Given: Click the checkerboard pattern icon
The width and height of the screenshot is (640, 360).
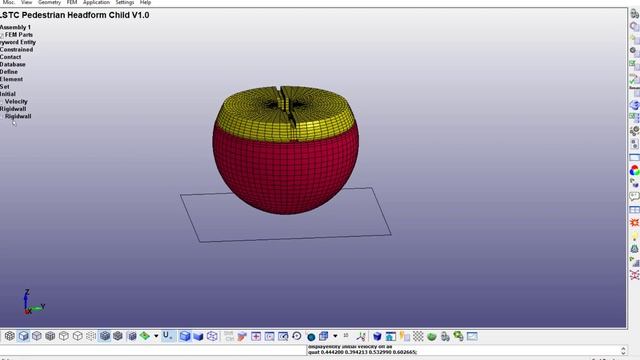Looking at the screenshot, I should (418, 336).
